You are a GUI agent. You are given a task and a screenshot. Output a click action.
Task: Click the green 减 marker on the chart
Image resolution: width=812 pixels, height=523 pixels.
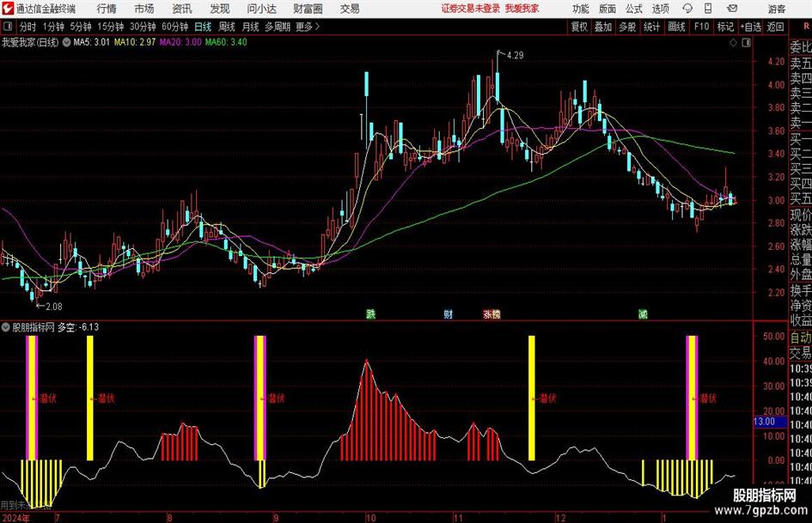(x=643, y=313)
